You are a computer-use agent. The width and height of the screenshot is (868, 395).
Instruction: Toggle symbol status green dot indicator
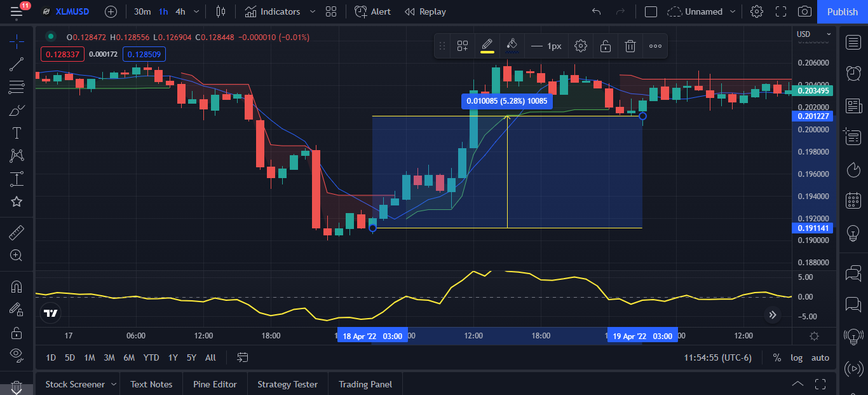coord(50,37)
